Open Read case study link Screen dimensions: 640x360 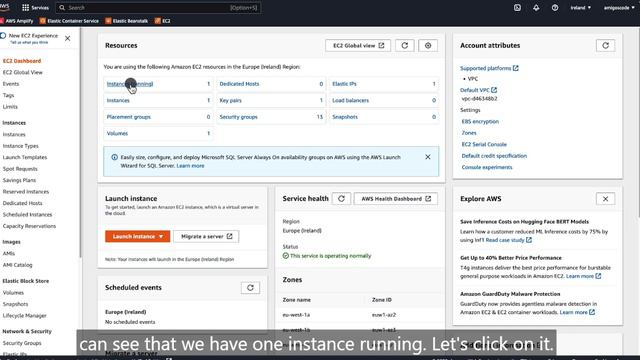click(509, 240)
